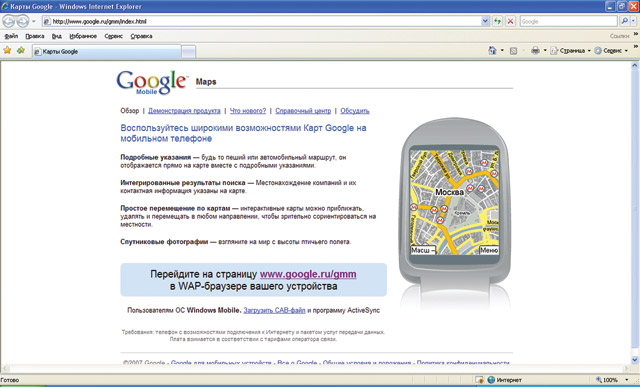Click inside the address bar URL field

(261, 21)
